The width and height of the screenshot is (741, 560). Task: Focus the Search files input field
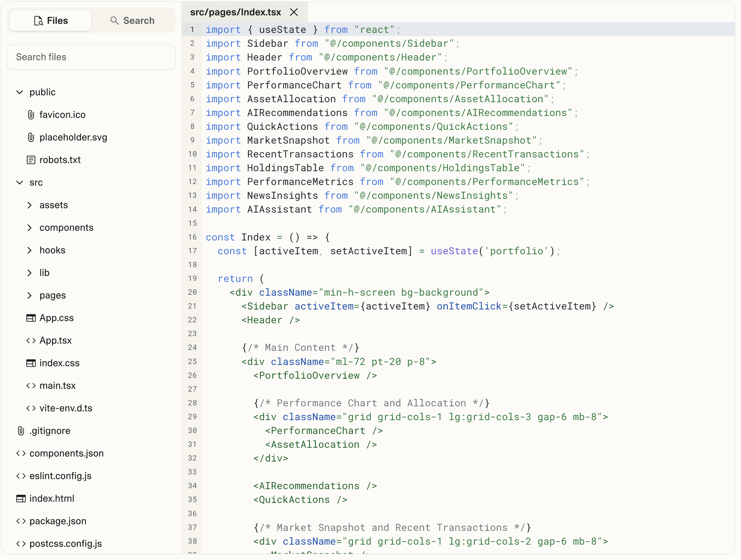pos(91,57)
